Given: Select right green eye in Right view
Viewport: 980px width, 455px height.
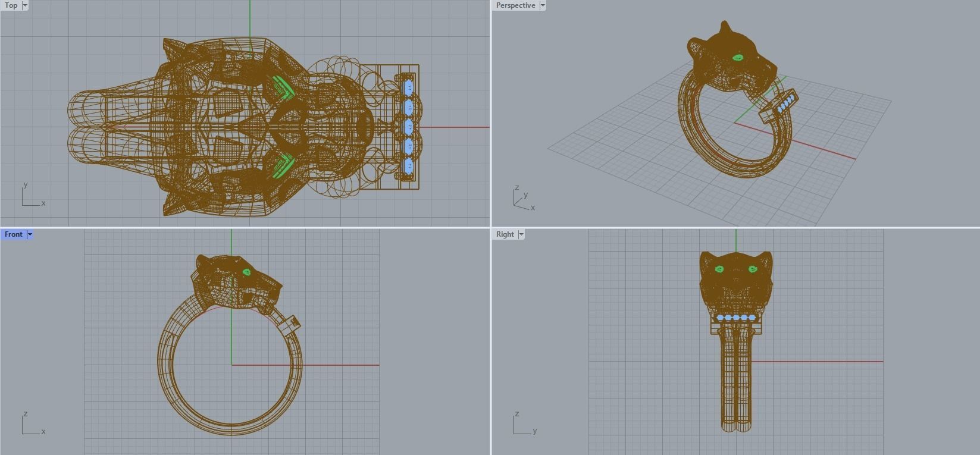Looking at the screenshot, I should pyautogui.click(x=753, y=269).
